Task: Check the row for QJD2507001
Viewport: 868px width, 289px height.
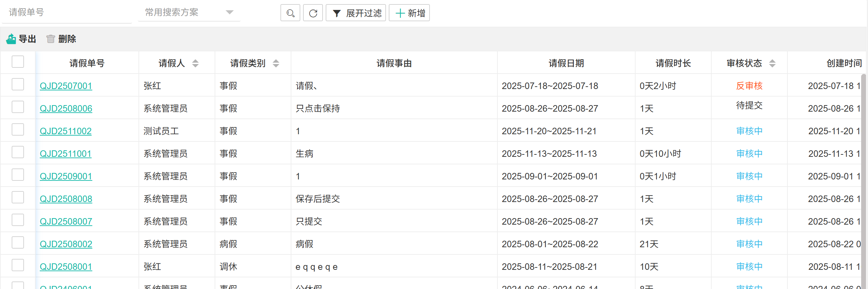Action: click(x=18, y=85)
